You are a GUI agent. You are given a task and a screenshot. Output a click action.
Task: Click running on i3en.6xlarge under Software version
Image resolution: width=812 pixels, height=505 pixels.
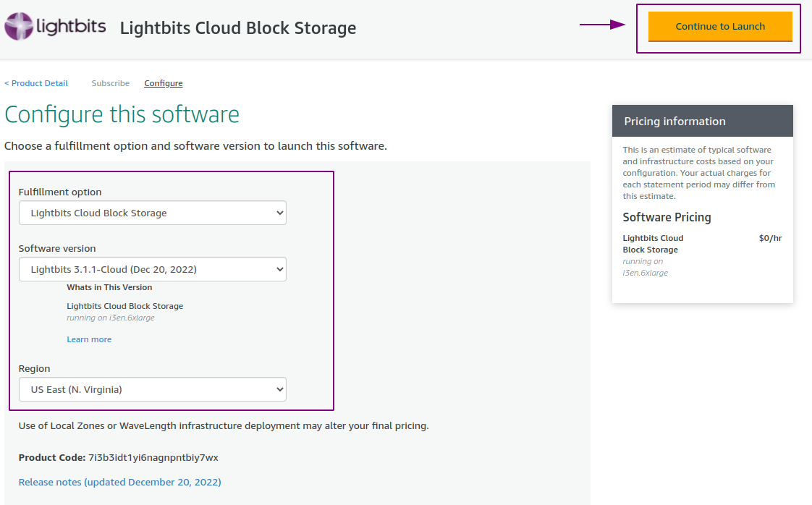(110, 318)
